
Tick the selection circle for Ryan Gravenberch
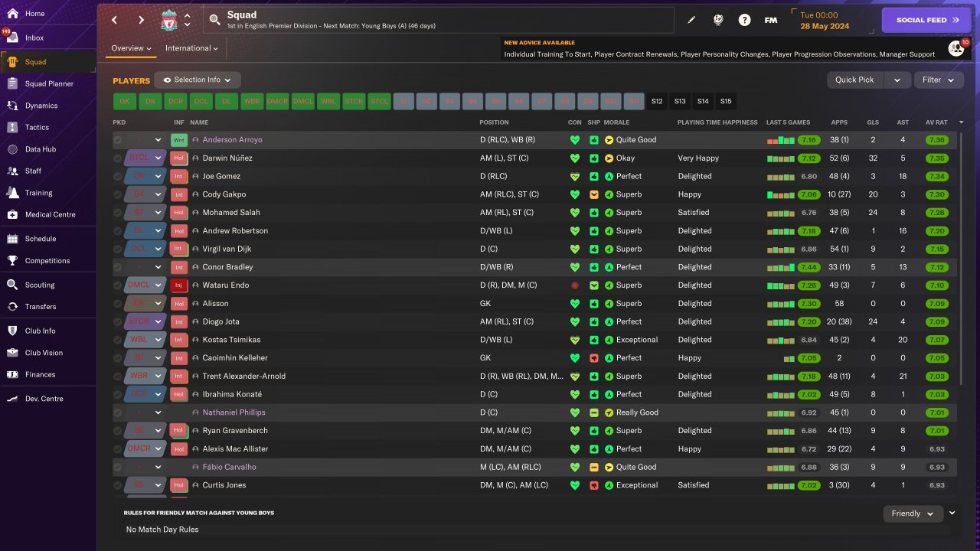click(118, 431)
